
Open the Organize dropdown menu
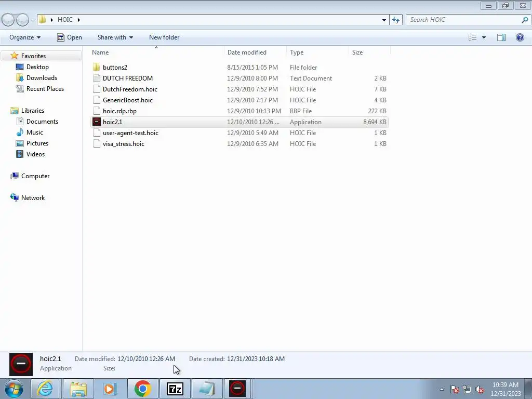25,37
